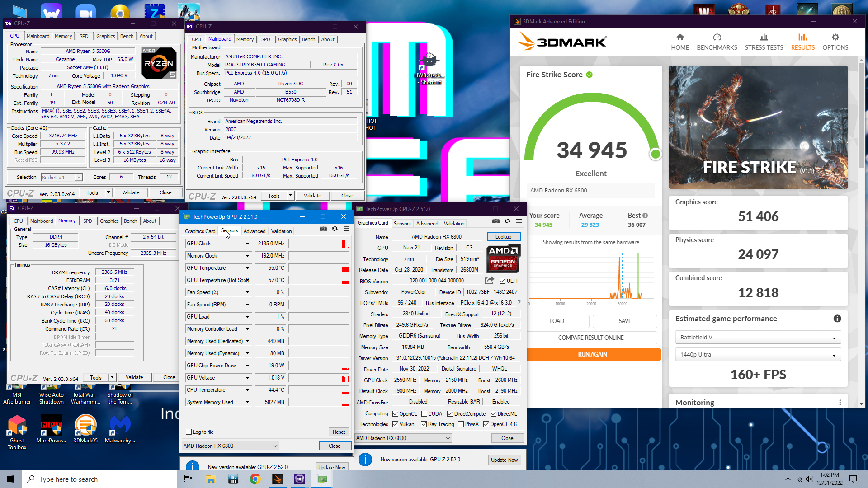Switch to 3DMark RESULTS tab
Screen dimensions: 868x488
point(802,42)
